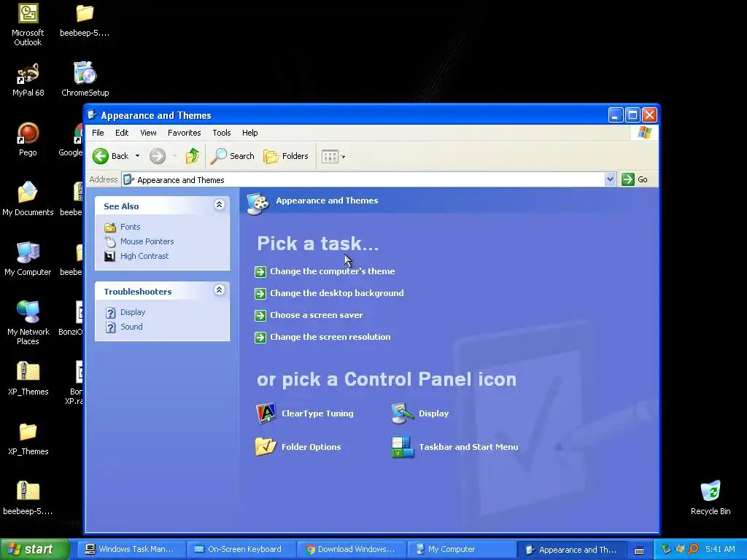Click the Appearance and Themes taskbar button
This screenshot has width=747, height=560.
[571, 550]
